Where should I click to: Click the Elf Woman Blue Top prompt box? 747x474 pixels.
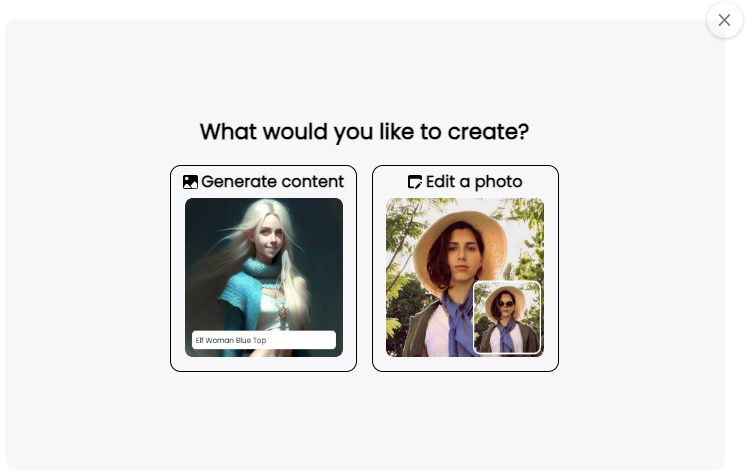point(264,340)
